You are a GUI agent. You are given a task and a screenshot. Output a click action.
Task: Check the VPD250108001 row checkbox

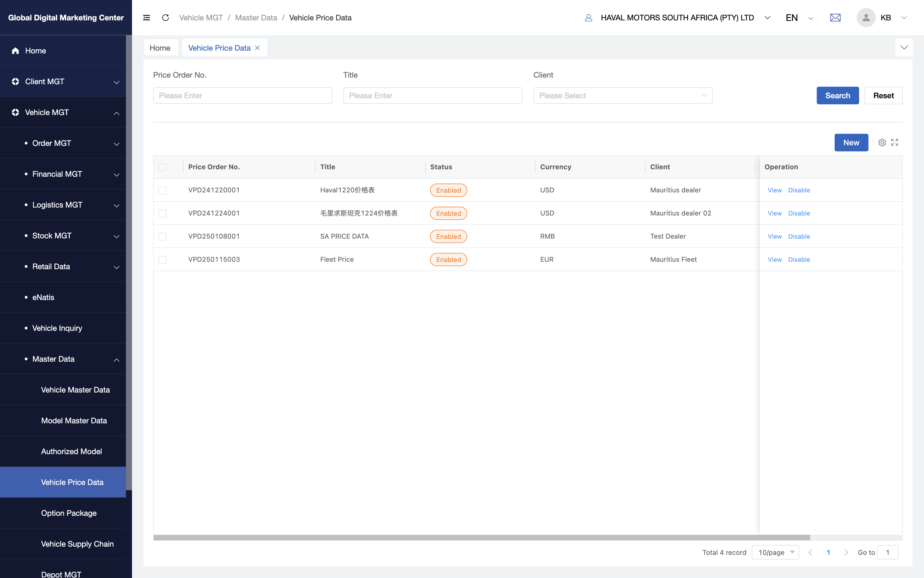[163, 237]
